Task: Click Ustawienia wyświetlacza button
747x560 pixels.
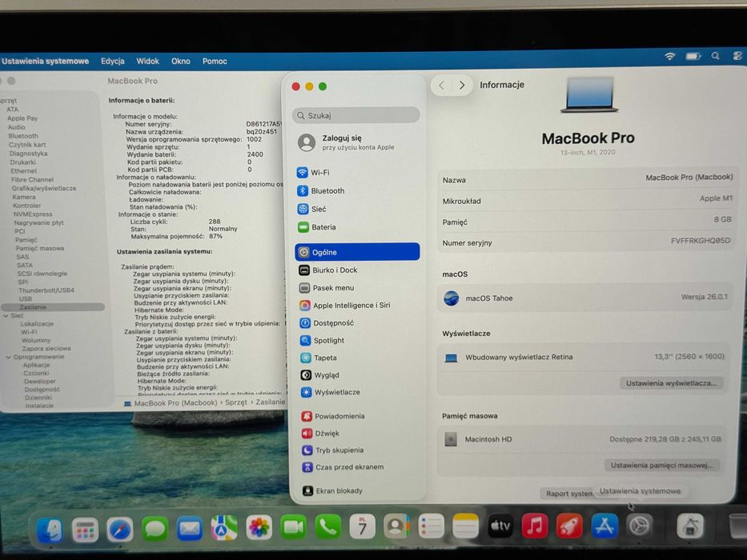Action: (x=671, y=383)
